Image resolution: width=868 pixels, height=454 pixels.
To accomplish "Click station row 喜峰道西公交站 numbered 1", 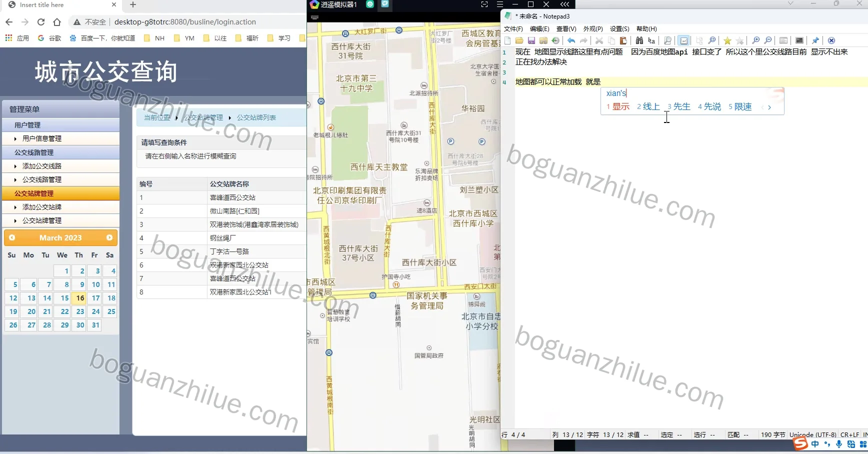I will 221,197.
